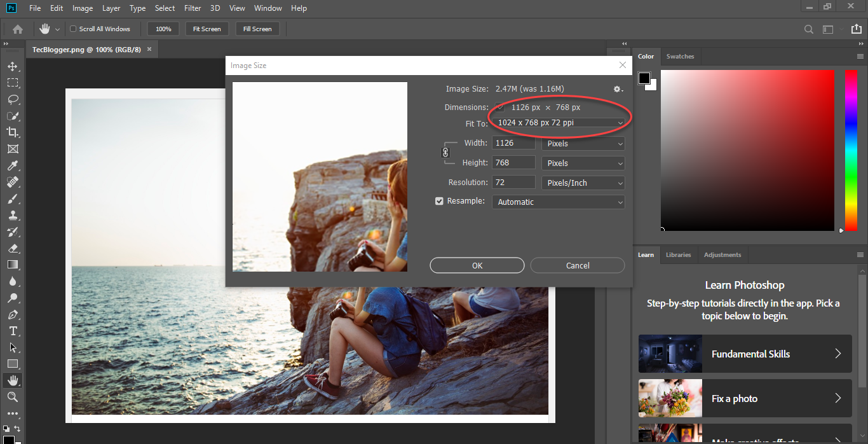Select the Zoom tool
The image size is (868, 444).
click(12, 398)
